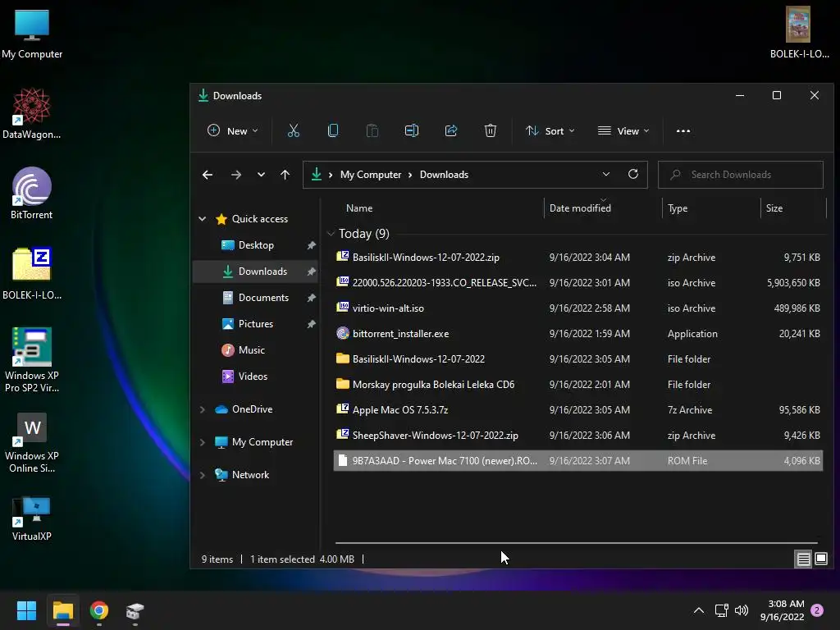Expand My Computer in navigation pane
The width and height of the screenshot is (840, 630).
point(203,442)
